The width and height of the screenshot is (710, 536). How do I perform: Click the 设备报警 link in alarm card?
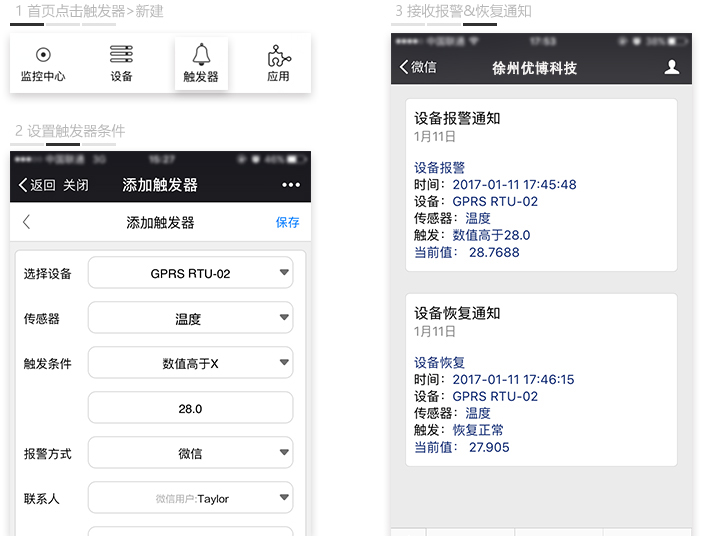(x=439, y=168)
